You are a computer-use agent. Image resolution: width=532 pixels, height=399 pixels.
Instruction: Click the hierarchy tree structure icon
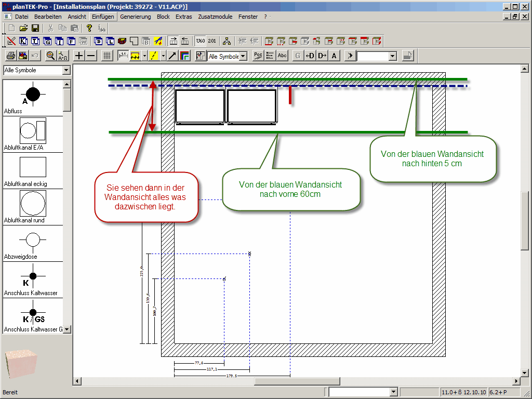pos(227,41)
